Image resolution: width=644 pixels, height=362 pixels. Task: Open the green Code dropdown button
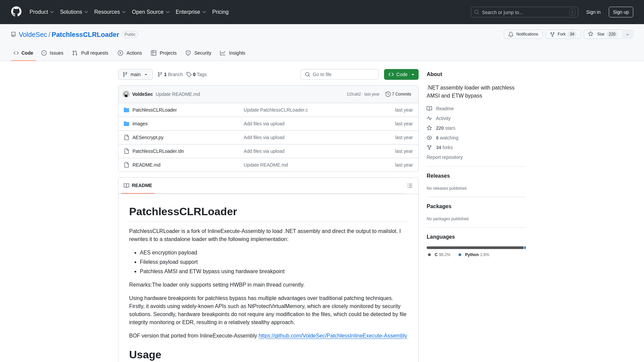pos(401,74)
